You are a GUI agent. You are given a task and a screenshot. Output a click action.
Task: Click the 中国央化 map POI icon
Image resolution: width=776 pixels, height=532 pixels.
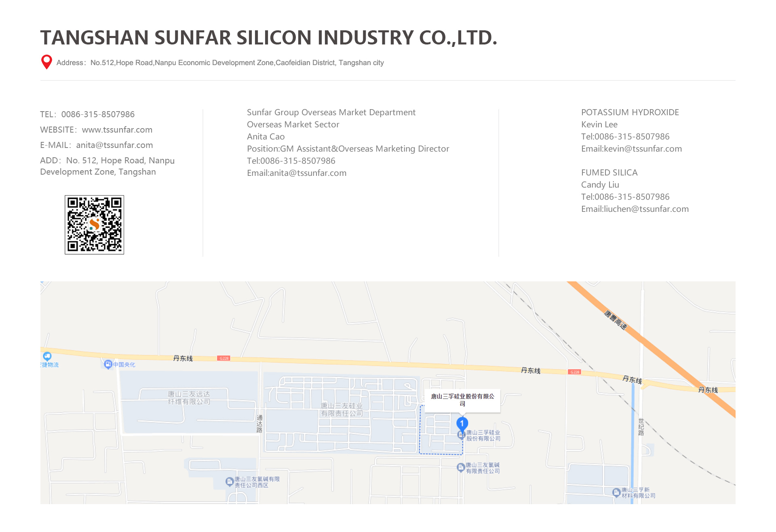tap(108, 364)
